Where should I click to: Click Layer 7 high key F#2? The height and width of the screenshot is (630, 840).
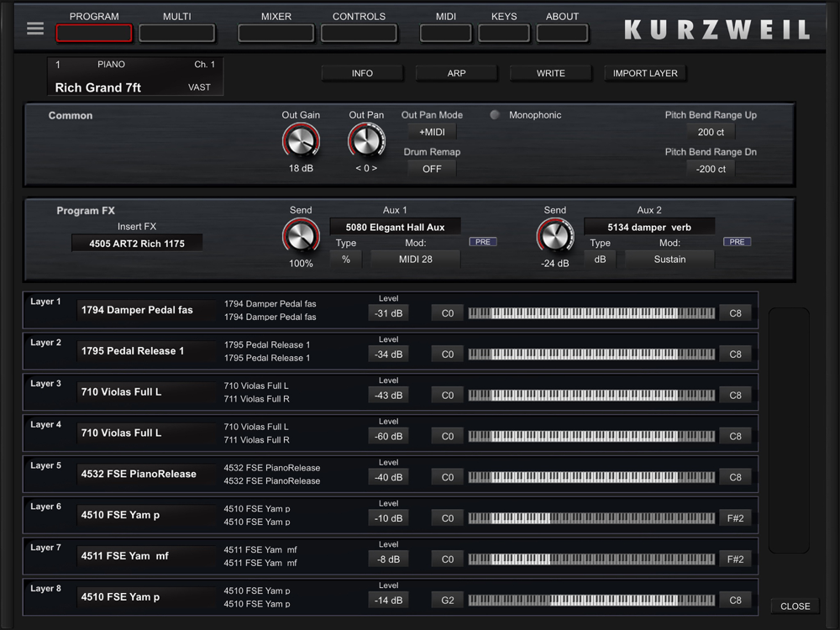(x=735, y=559)
